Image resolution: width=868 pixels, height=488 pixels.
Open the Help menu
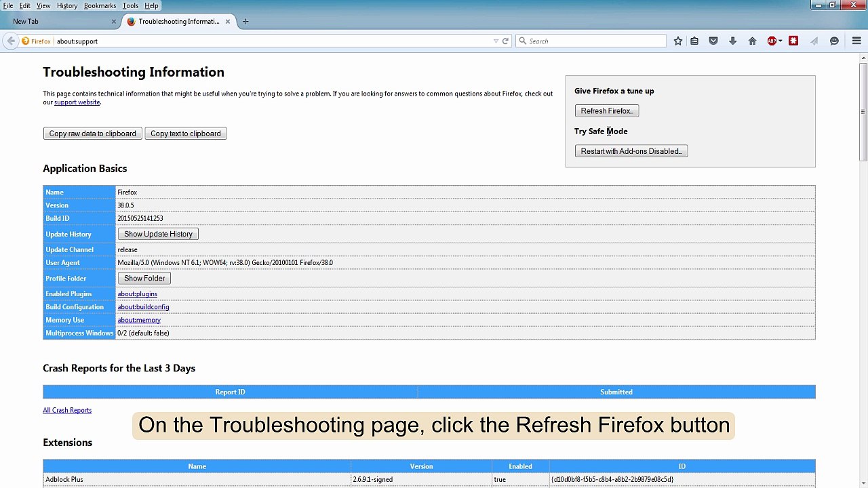pos(151,5)
